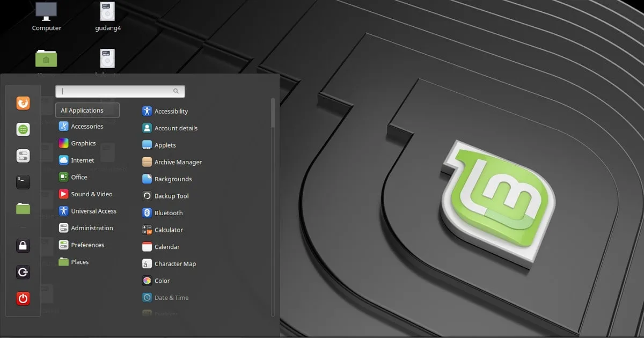Click the "Accessibility" text label

pyautogui.click(x=171, y=112)
